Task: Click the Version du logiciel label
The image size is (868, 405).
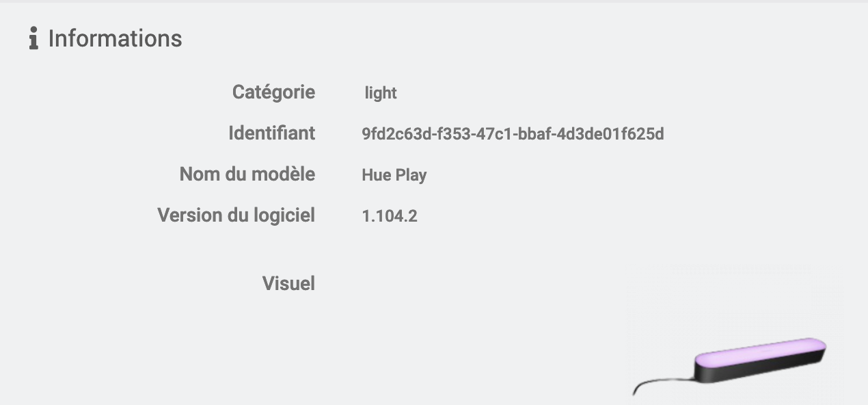Action: (236, 215)
